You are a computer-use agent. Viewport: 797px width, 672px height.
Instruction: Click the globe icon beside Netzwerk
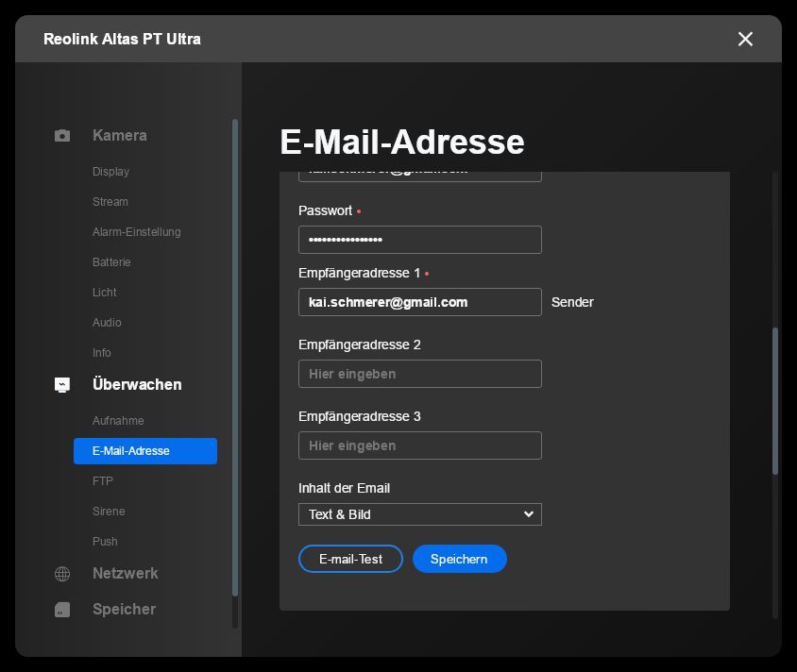[62, 574]
